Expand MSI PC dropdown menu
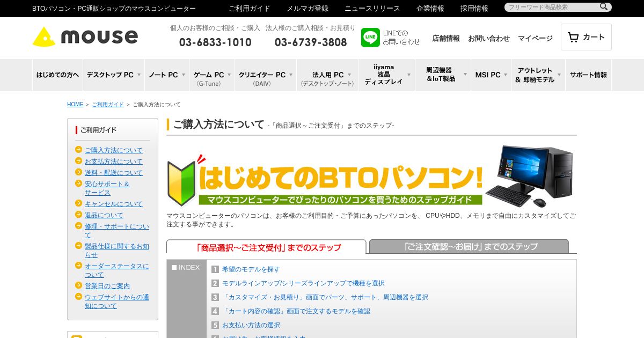Screen dimensions: 644x338 tap(492, 75)
